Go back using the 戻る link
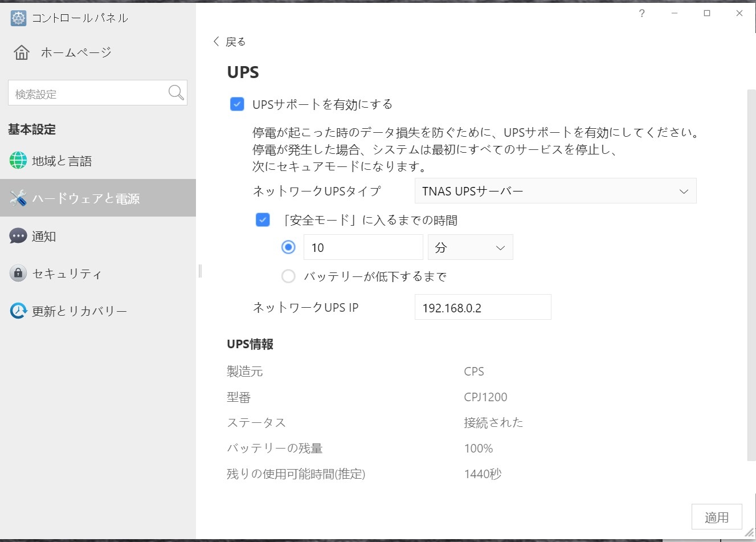 point(229,42)
